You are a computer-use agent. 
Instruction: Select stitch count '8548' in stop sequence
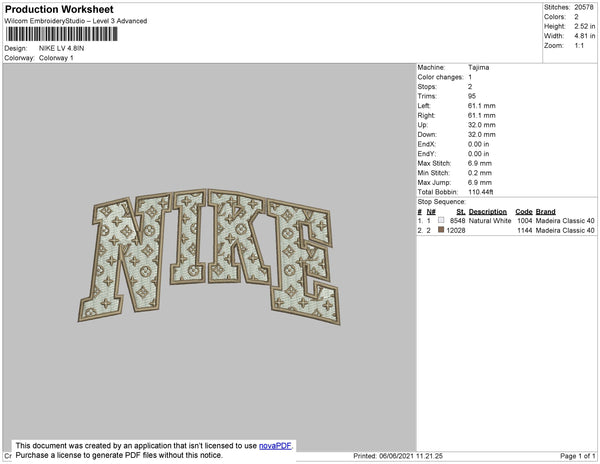click(458, 221)
